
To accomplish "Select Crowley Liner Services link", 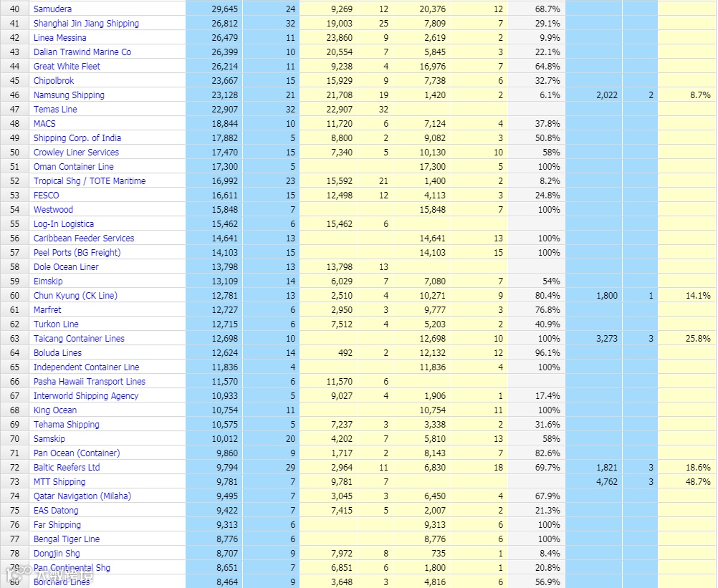I will coord(76,153).
